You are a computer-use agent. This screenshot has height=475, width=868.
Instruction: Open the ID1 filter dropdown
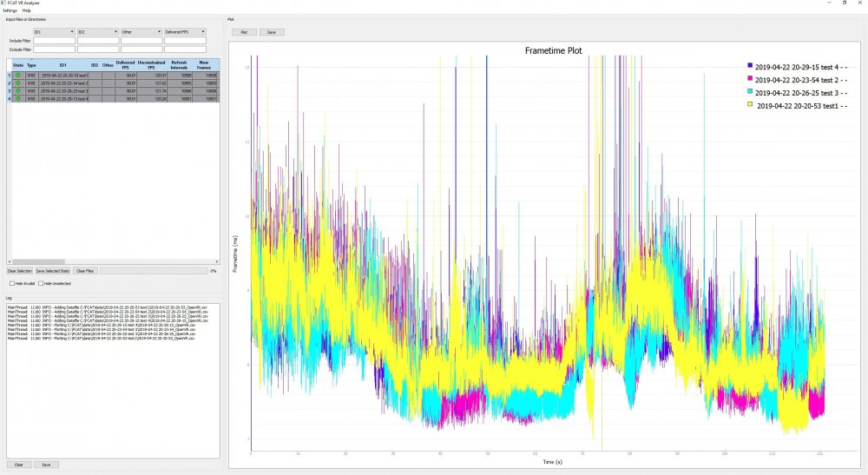point(54,32)
